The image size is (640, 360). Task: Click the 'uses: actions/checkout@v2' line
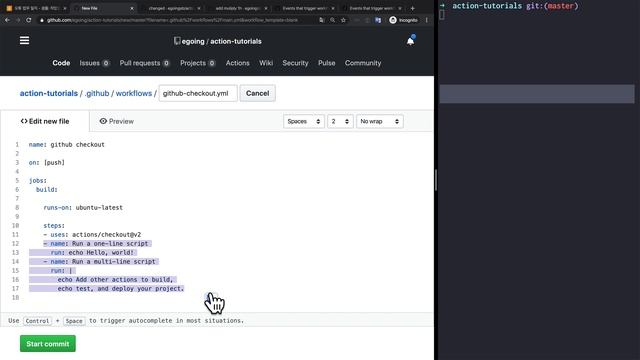pyautogui.click(x=92, y=234)
